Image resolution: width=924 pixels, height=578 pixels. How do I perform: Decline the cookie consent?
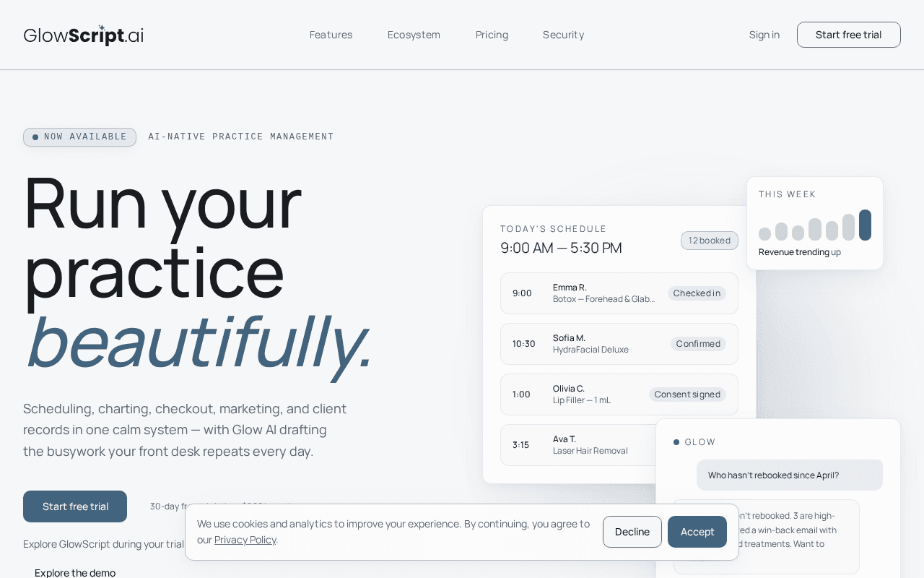(632, 532)
